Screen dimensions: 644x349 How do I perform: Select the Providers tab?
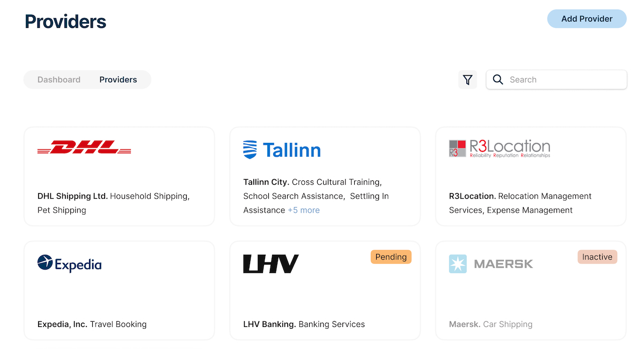pyautogui.click(x=118, y=79)
